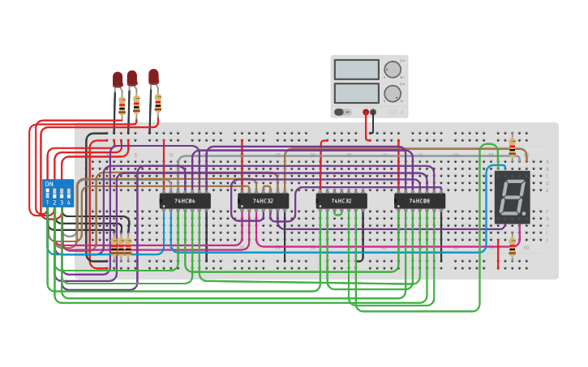The image size is (588, 367).
Task: Click the power supply's lower adjustment knob
Action: [x=393, y=92]
